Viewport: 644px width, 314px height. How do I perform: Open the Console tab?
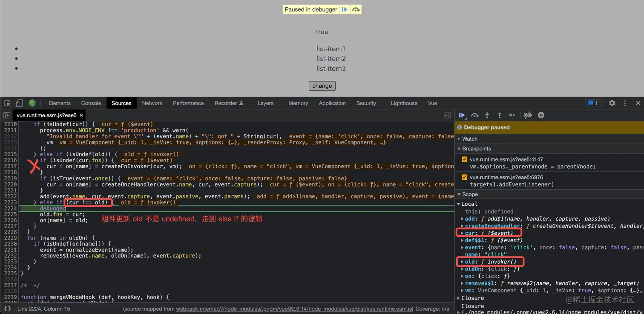[91, 103]
